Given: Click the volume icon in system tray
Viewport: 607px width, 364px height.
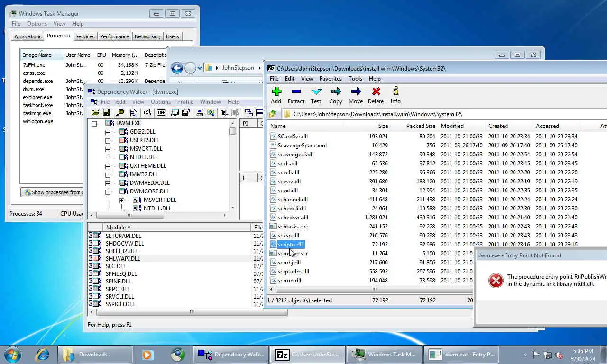Looking at the screenshot, I should [559, 355].
